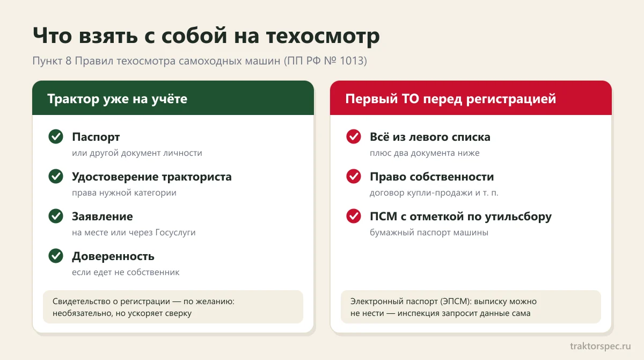Select the green header Трактор уже на учёте
The height and width of the screenshot is (360, 644).
coord(173,98)
